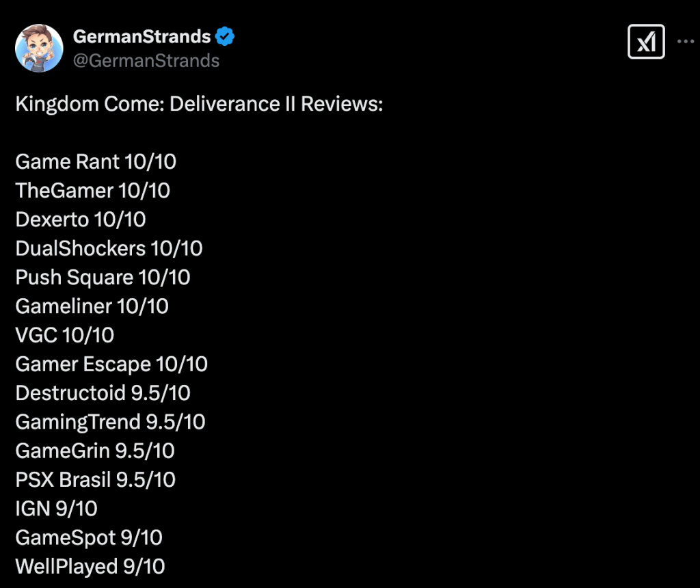Click the TheGamer 10/10 text line
Image resolution: width=700 pixels, height=588 pixels.
[x=93, y=190]
